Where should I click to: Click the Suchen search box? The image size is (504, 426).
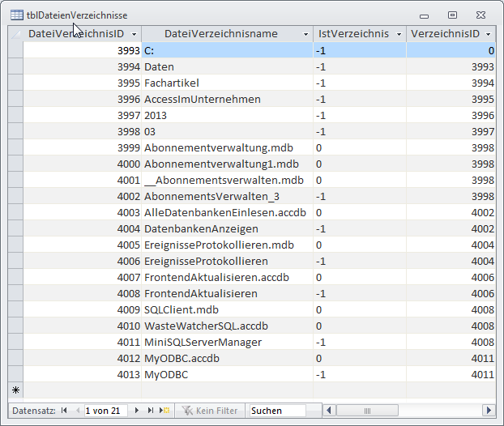point(277,411)
